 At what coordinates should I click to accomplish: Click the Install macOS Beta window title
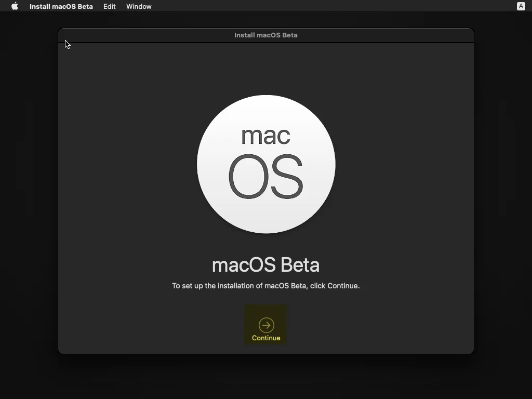(265, 35)
